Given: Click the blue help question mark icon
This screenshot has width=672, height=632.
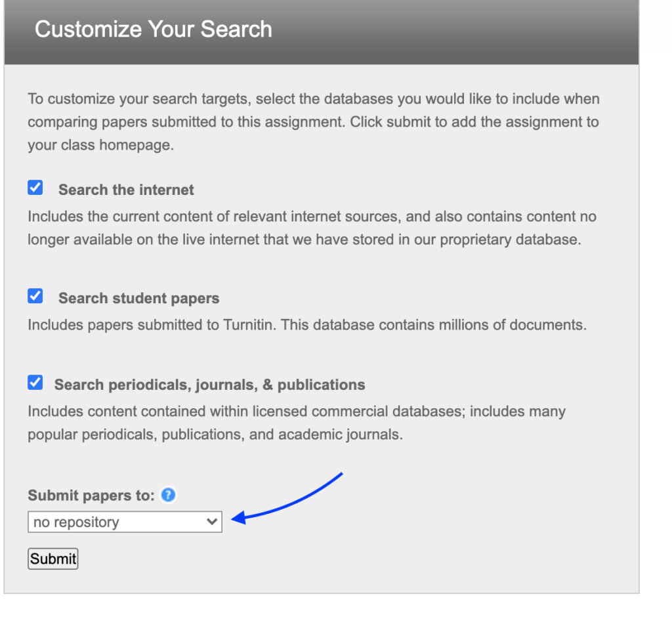Looking at the screenshot, I should 169,495.
